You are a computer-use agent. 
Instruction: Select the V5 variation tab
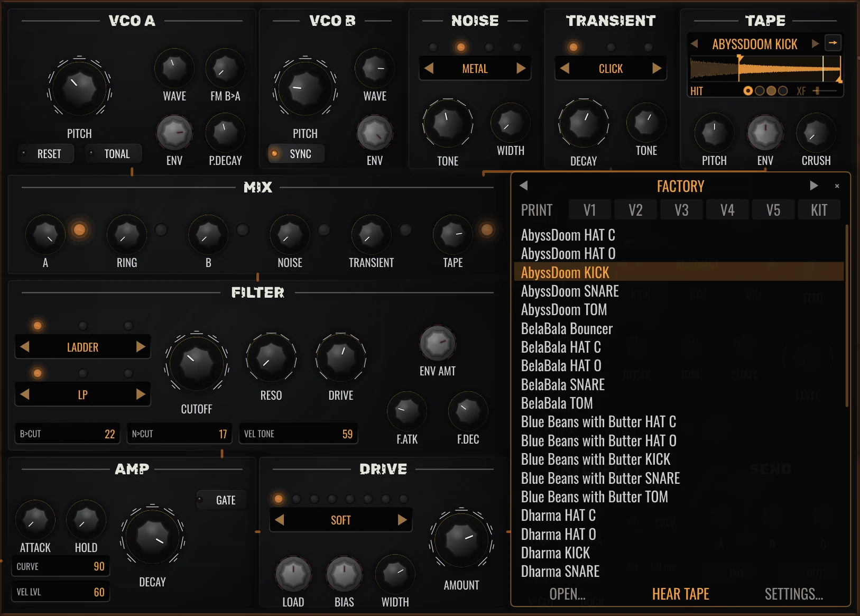(773, 210)
